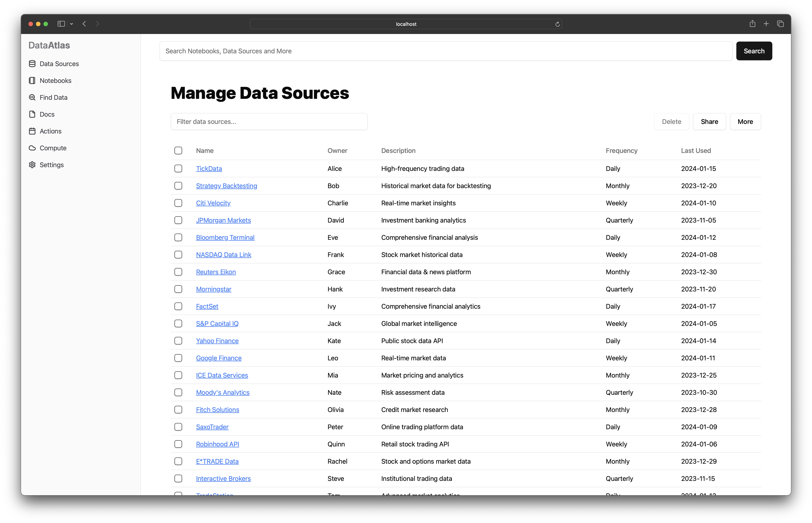Check the TickData row checkbox
Viewport: 812px width, 523px height.
[x=178, y=168]
